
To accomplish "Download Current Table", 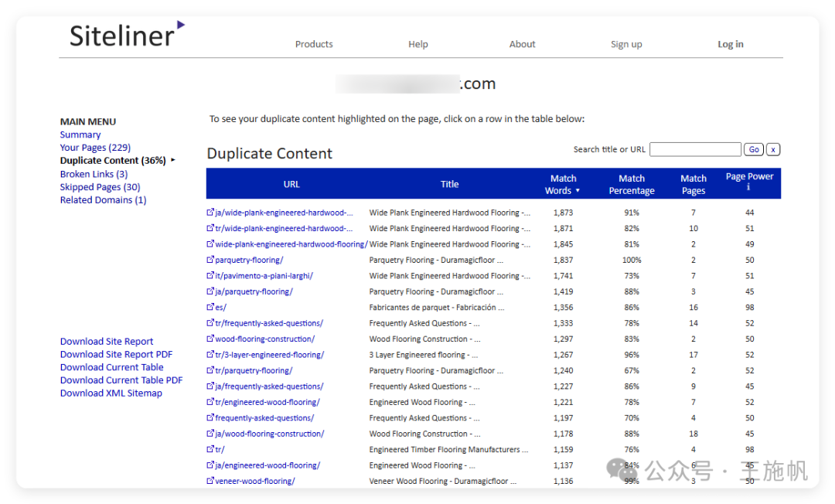I will click(x=112, y=367).
